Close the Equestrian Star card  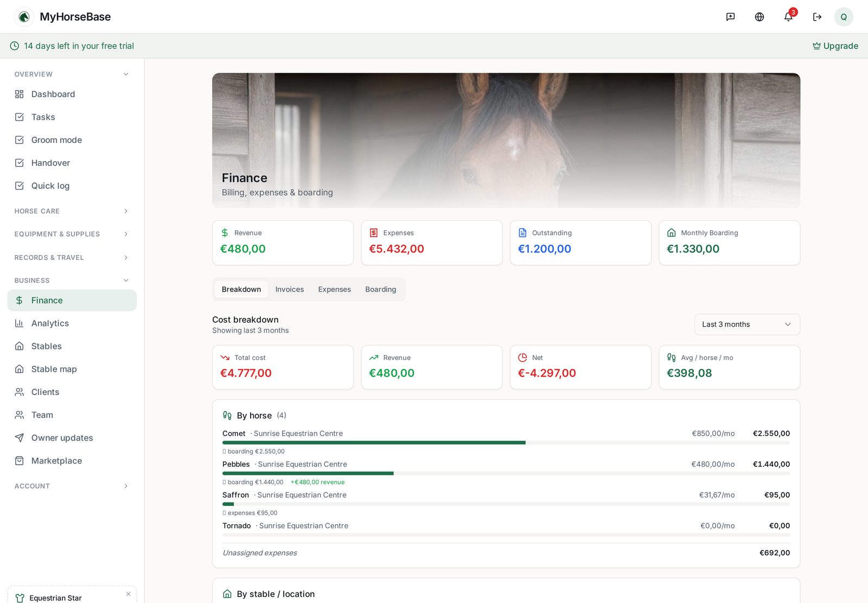click(128, 594)
